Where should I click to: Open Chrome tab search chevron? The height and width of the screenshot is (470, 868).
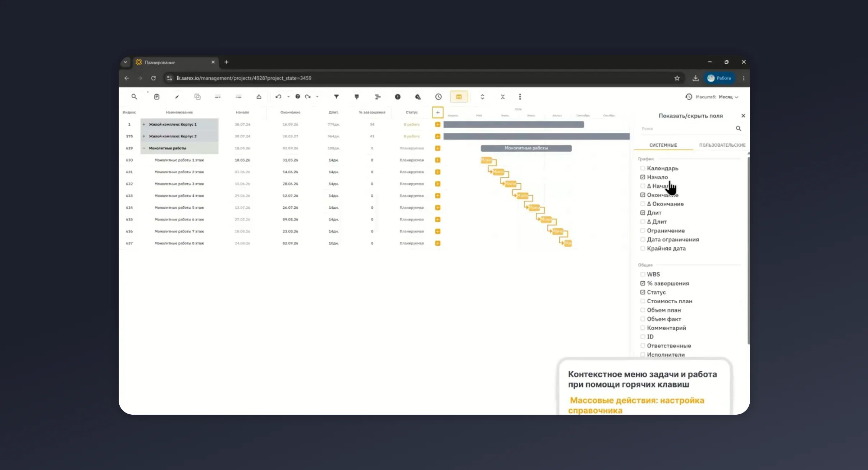point(125,62)
